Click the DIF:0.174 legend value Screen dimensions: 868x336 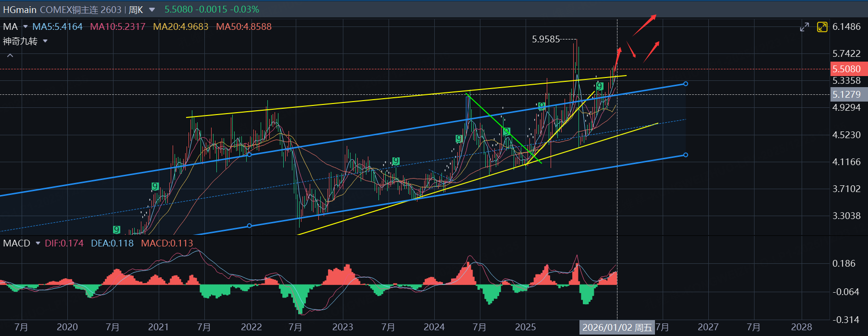pos(64,243)
